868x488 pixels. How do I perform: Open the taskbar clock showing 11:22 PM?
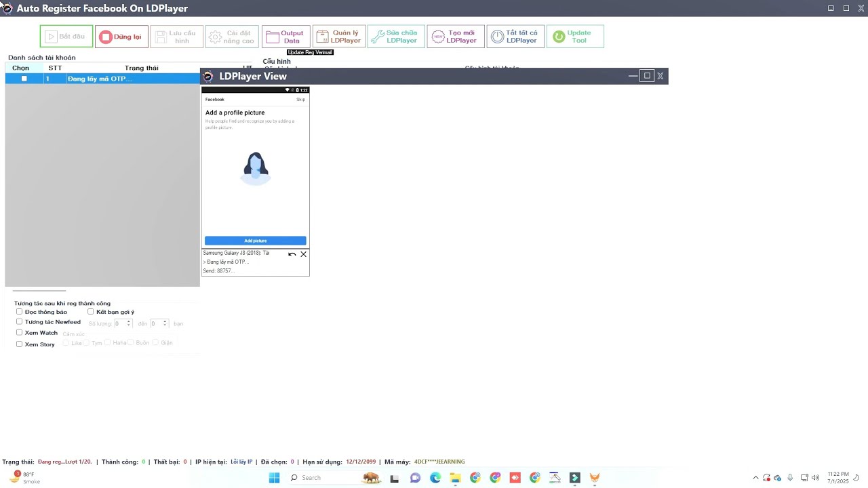tap(838, 478)
